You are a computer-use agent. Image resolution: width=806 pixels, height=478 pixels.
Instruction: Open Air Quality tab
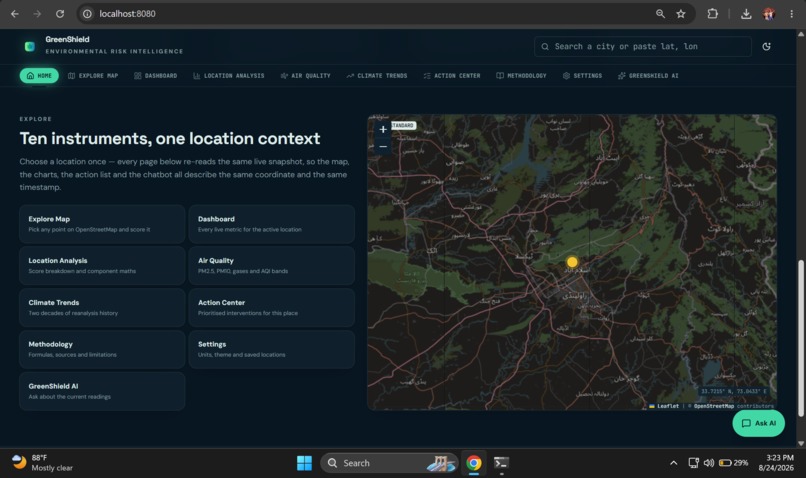tap(305, 76)
